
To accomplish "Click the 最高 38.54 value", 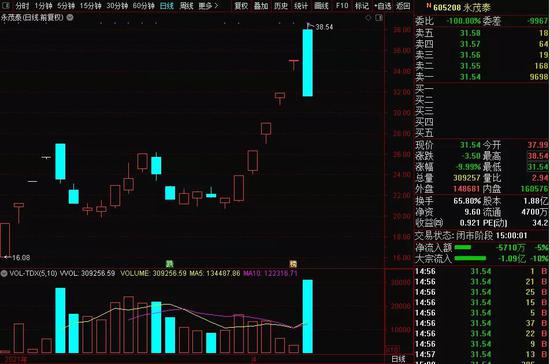I will [x=537, y=156].
